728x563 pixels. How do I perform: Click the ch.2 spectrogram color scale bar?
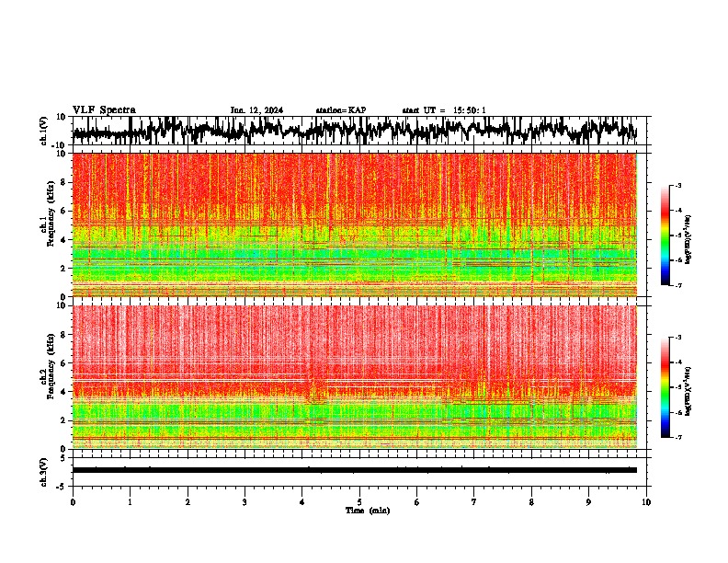point(665,387)
